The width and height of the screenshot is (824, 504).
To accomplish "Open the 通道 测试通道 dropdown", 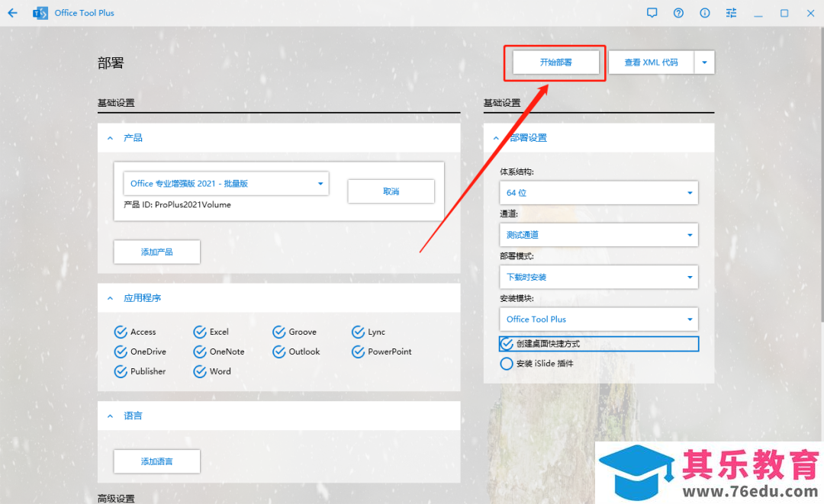I will (x=599, y=235).
